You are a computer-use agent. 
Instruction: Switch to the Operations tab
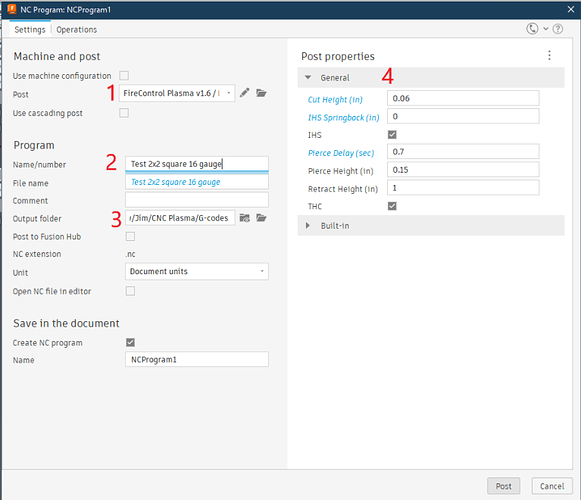pyautogui.click(x=77, y=30)
